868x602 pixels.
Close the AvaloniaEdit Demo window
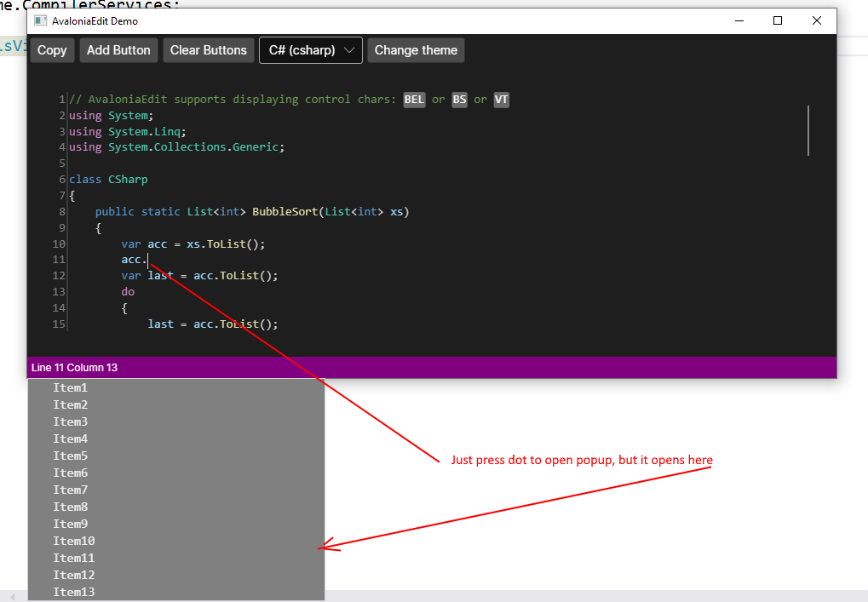click(x=817, y=21)
